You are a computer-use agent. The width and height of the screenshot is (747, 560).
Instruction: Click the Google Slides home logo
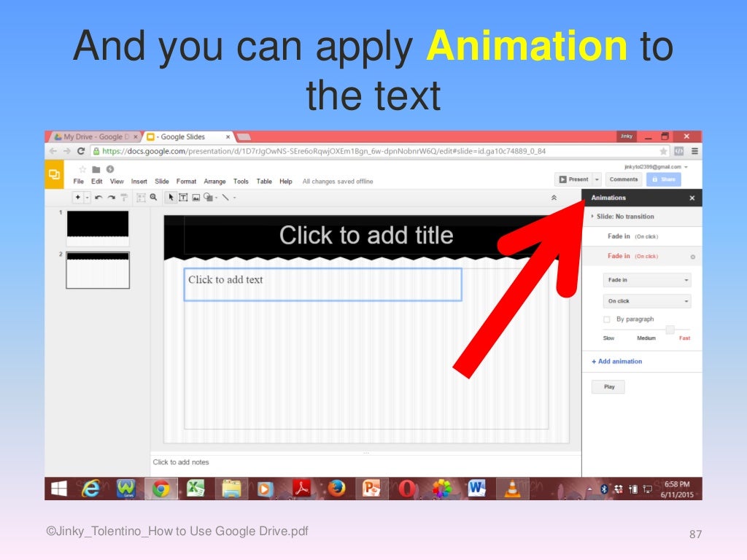pos(54,174)
